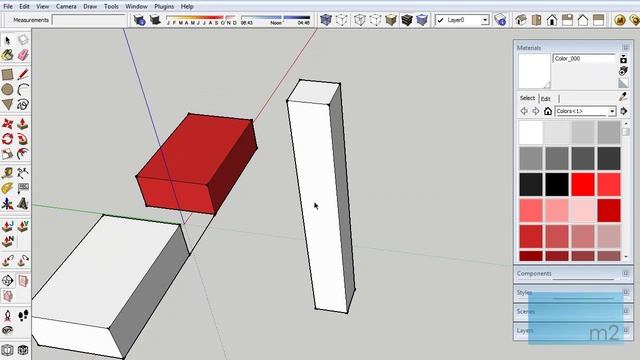The image size is (640, 360).
Task: Pick the Paint Bucket tool
Action: [7, 55]
